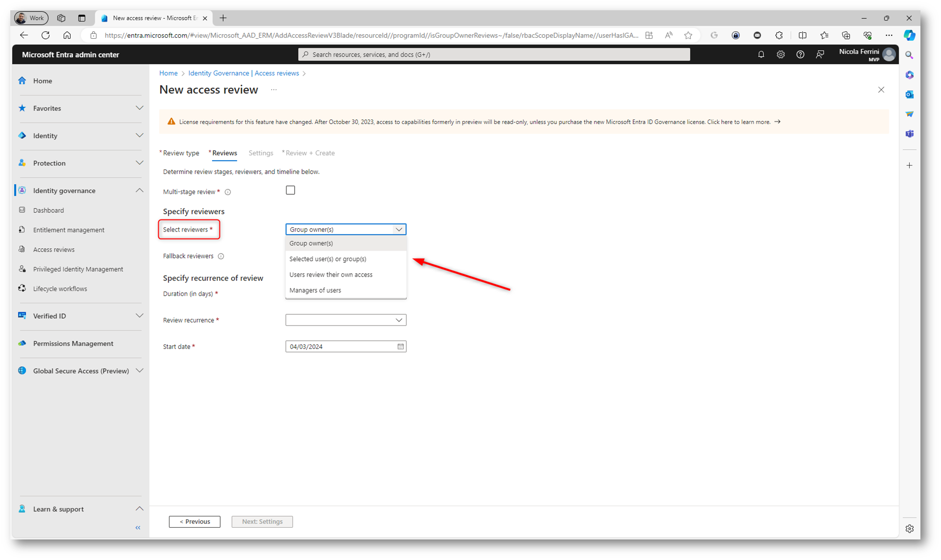The image size is (941, 560).
Task: Click the browser refresh button
Action: [46, 35]
